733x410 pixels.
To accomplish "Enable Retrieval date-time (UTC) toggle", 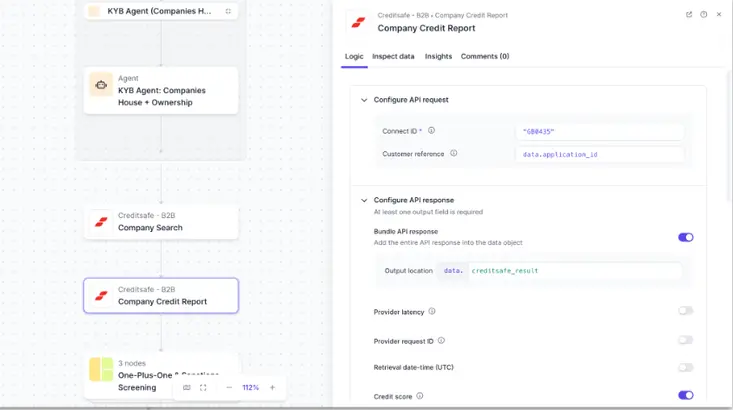I will coord(686,367).
